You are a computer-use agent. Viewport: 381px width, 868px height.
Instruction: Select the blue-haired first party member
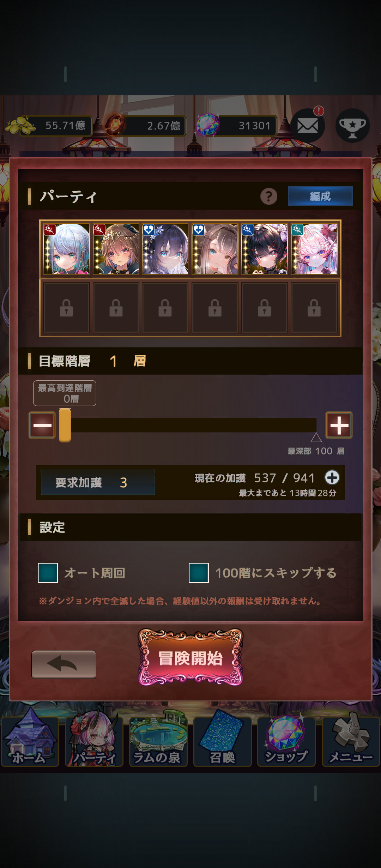point(66,249)
